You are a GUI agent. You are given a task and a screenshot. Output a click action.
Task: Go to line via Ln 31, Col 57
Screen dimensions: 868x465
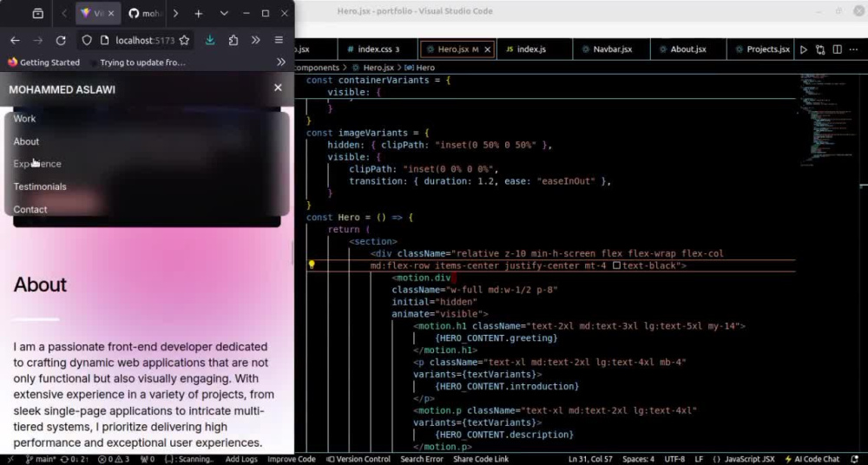click(x=591, y=459)
